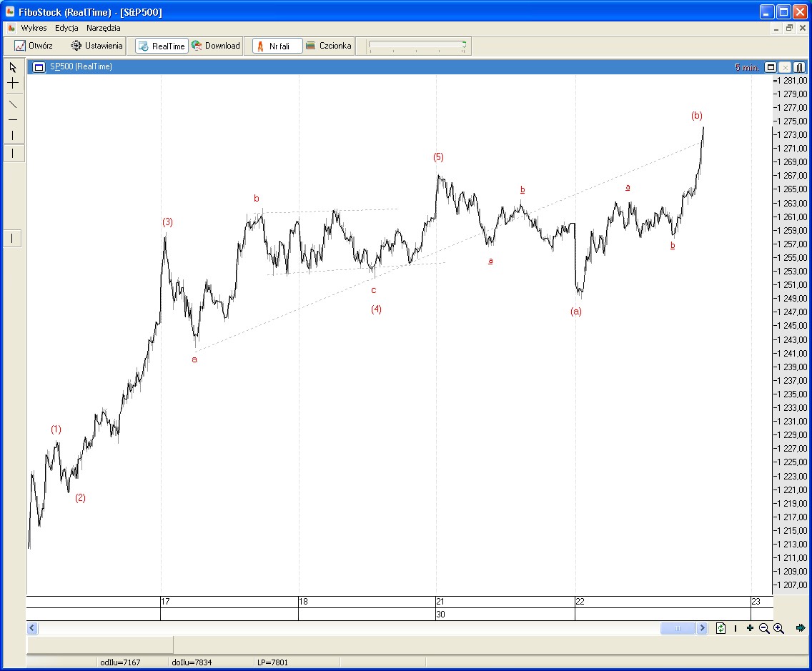Select the arrow pointer tool
This screenshot has height=671, width=812.
pyautogui.click(x=13, y=67)
